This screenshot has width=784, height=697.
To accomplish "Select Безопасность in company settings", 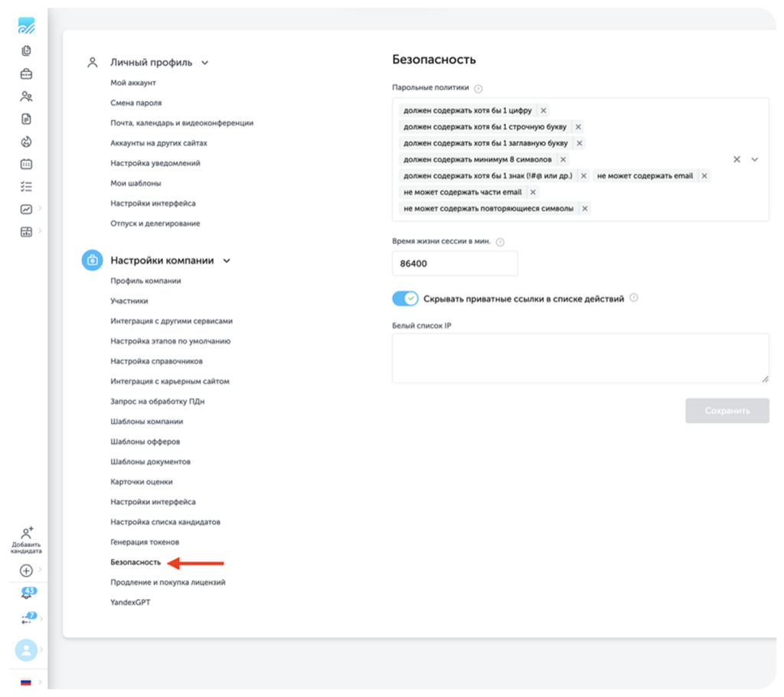I will 136,562.
